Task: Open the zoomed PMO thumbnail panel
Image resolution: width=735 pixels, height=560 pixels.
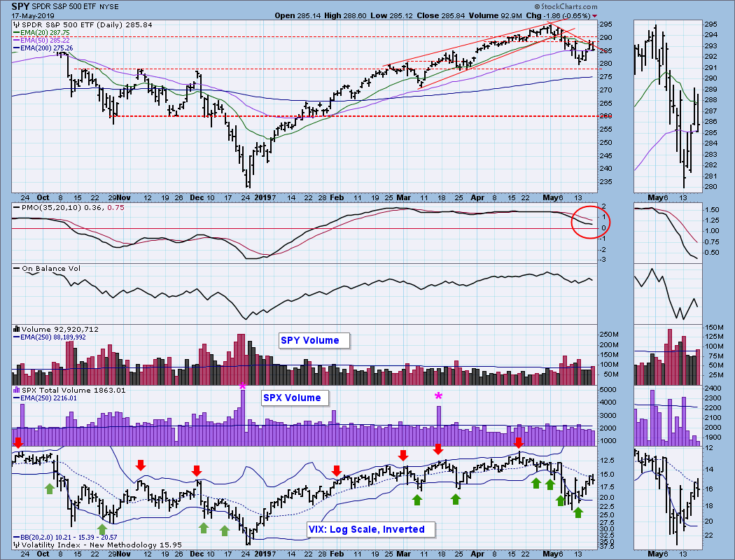Action: pyautogui.click(x=668, y=232)
